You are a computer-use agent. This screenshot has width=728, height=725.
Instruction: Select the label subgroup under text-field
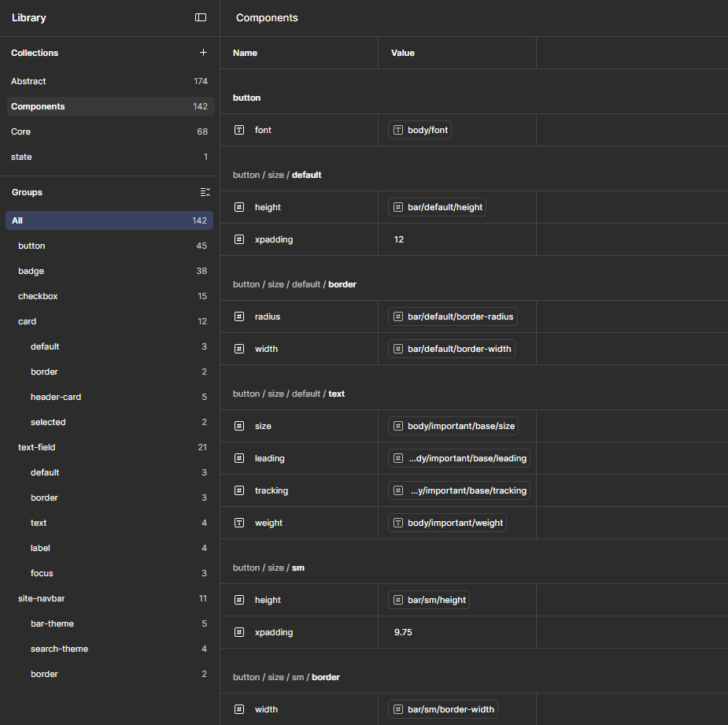click(x=109, y=548)
